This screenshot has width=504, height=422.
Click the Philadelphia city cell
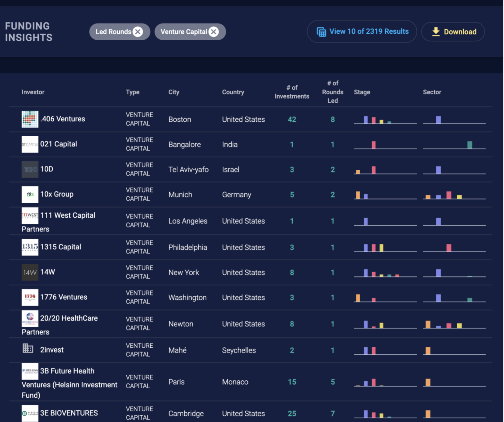188,247
